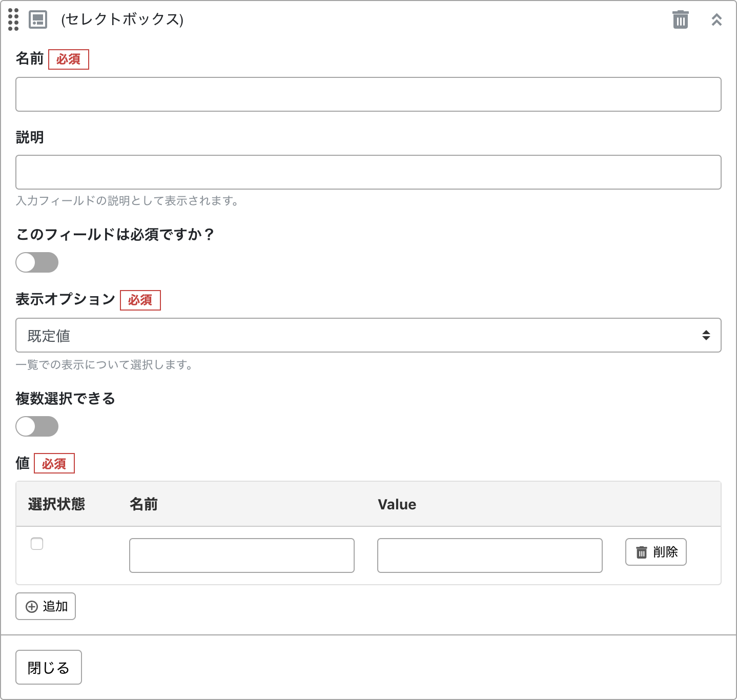Click the 必須 badge beside 表示オプション

(x=140, y=300)
